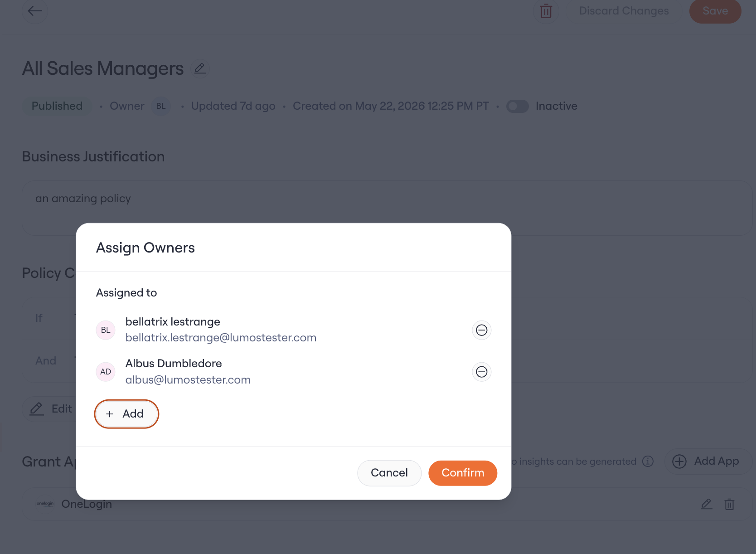Image resolution: width=756 pixels, height=554 pixels.
Task: Click the Published status badge
Action: click(x=57, y=106)
